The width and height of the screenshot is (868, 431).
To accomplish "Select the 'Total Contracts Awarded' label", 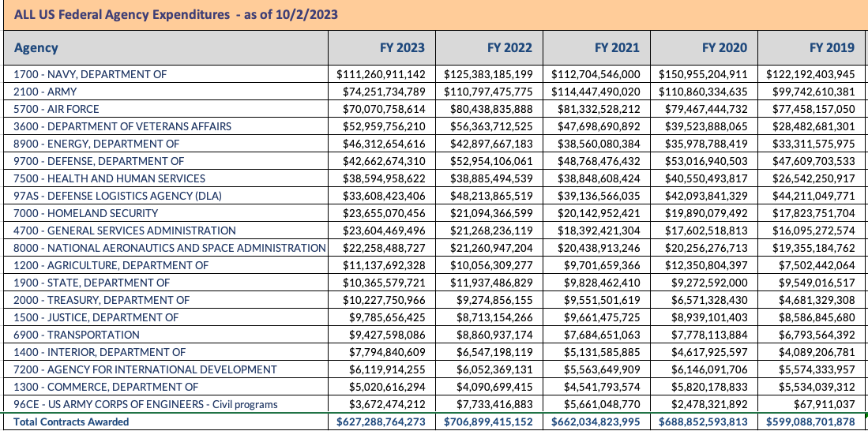I will click(x=71, y=422).
